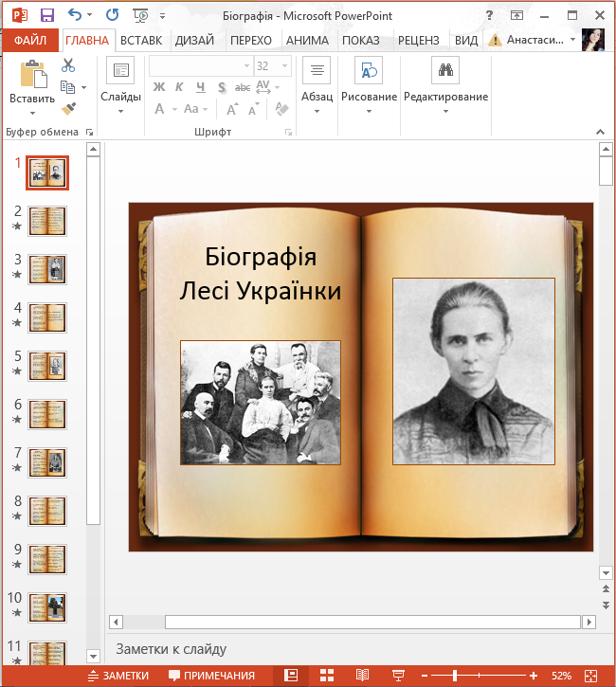Toggle the ЗАМЕТКИ notes pane
This screenshot has height=687, width=616.
pyautogui.click(x=118, y=676)
